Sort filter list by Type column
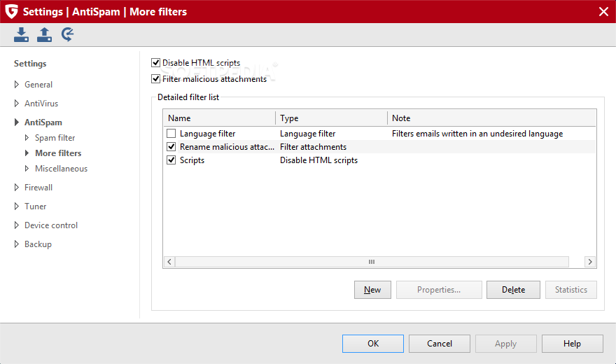Image resolution: width=616 pixels, height=364 pixels. point(331,118)
